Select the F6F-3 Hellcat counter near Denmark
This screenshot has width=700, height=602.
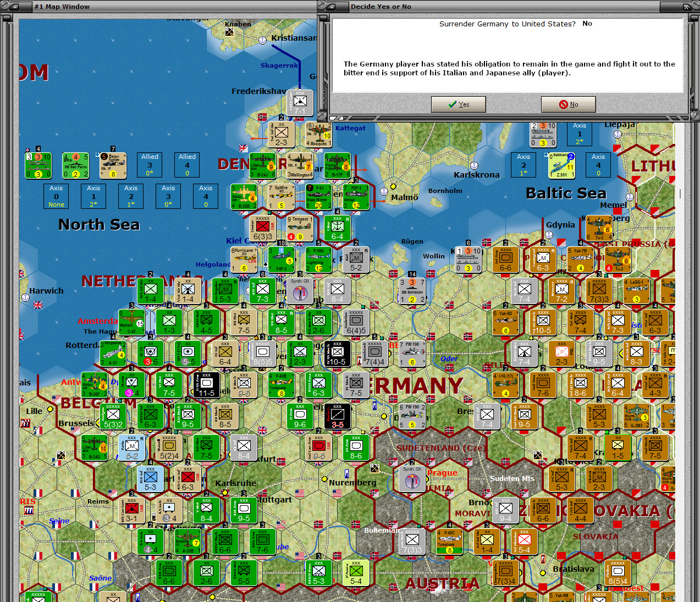click(356, 197)
